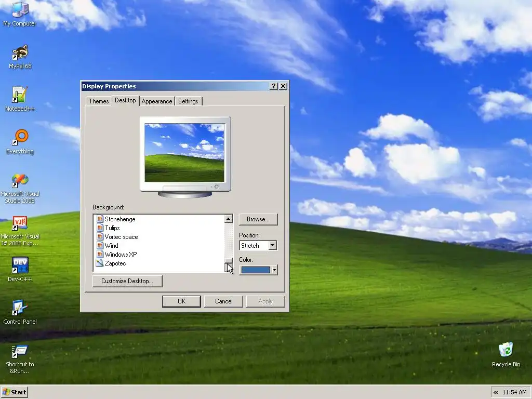The height and width of the screenshot is (399, 532).
Task: Click the Stonehenge wallpaper file icon
Action: 100,219
